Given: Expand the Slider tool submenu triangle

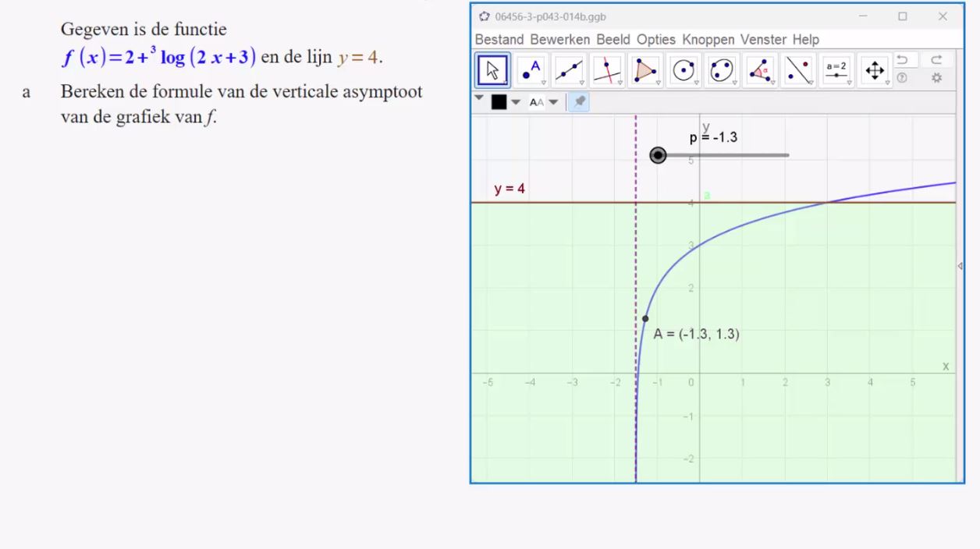Looking at the screenshot, I should 850,83.
